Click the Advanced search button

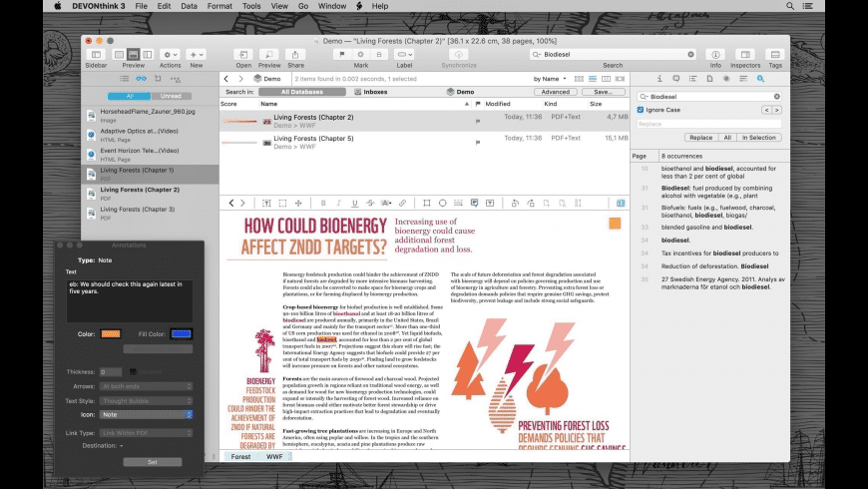[x=556, y=92]
